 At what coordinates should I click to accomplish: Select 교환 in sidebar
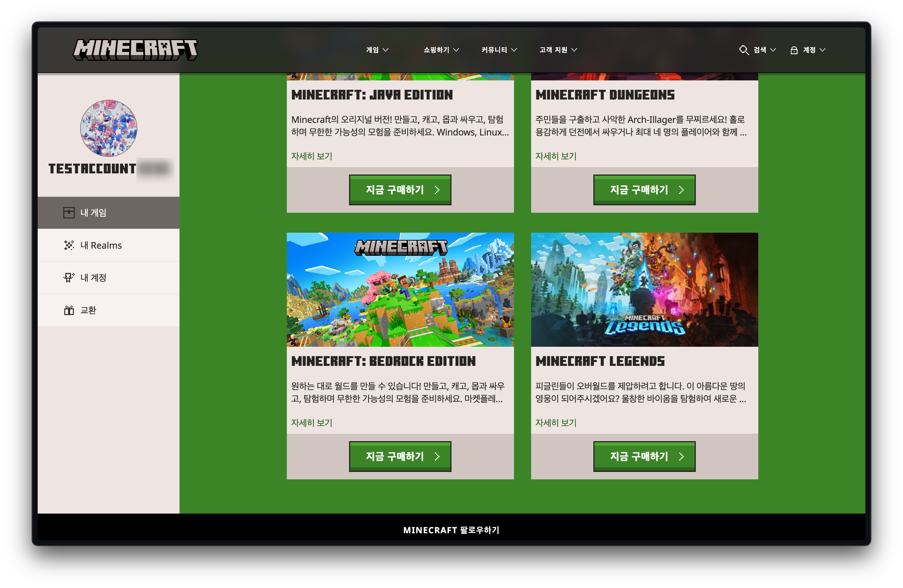coord(108,311)
